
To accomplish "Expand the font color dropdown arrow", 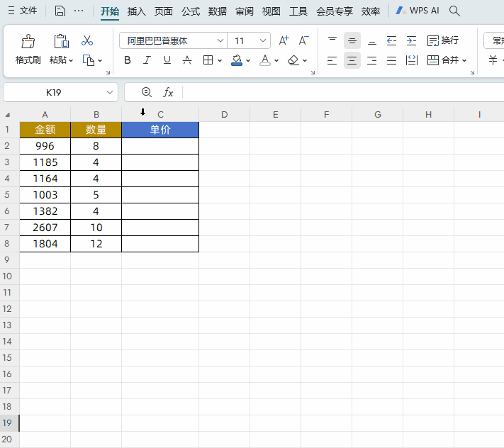I will click(x=276, y=60).
